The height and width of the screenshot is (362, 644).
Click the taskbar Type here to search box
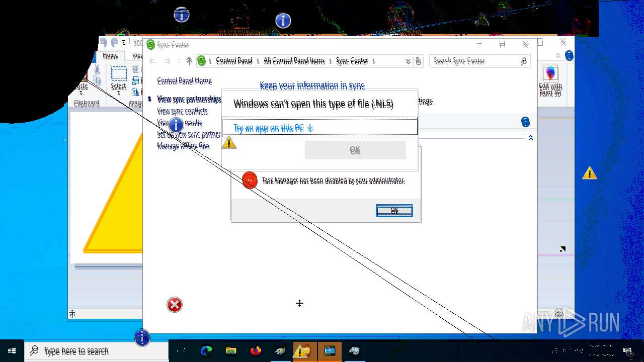pos(96,351)
